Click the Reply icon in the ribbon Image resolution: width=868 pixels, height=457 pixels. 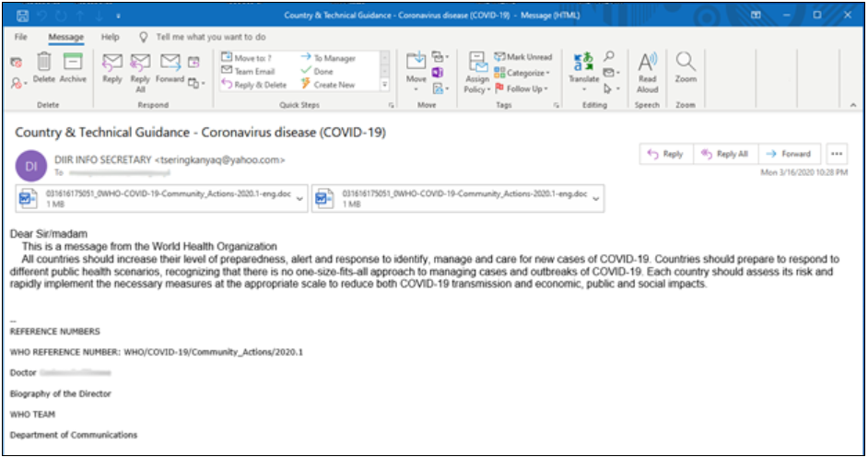point(112,68)
